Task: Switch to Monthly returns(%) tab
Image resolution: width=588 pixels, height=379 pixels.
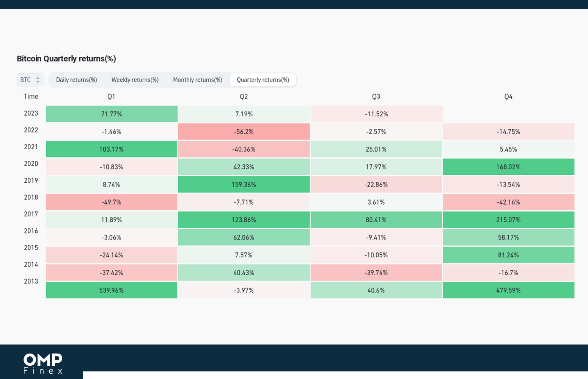Action: point(198,80)
